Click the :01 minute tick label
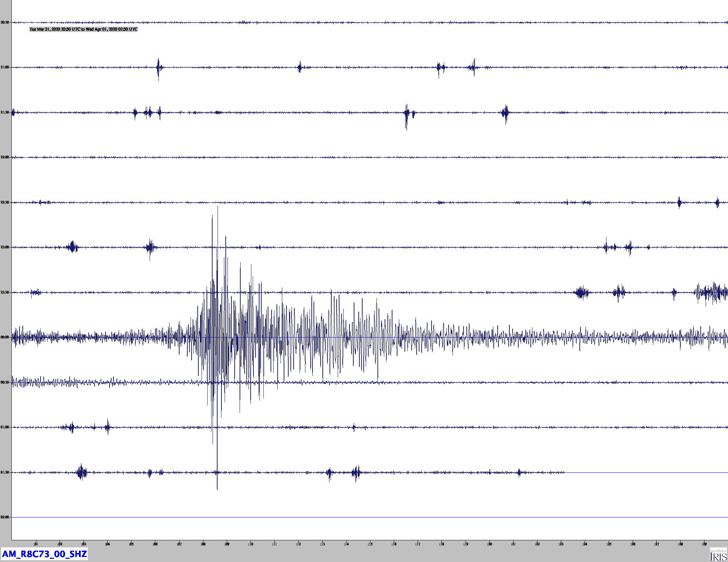Screen dimensions: 728x562 pos(36,544)
